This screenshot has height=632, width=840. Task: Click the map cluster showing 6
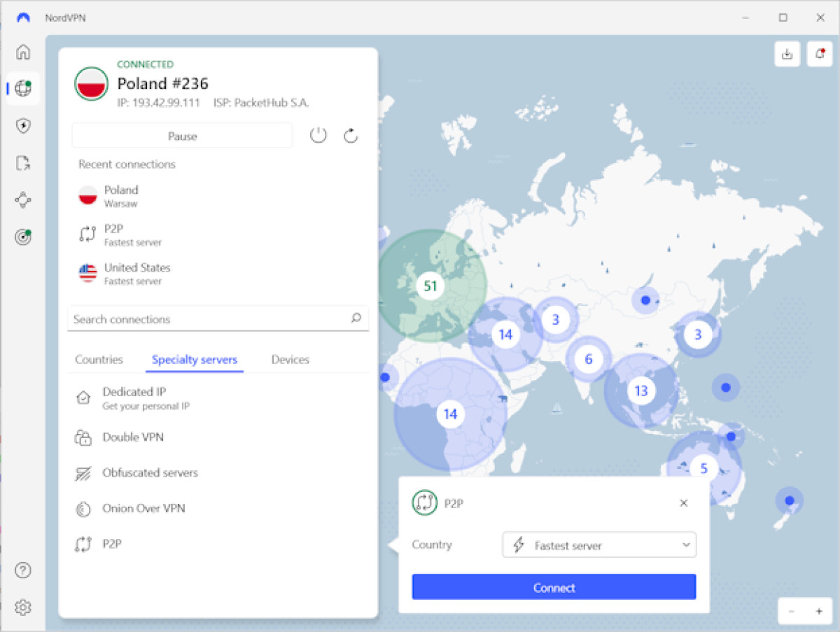pos(588,359)
